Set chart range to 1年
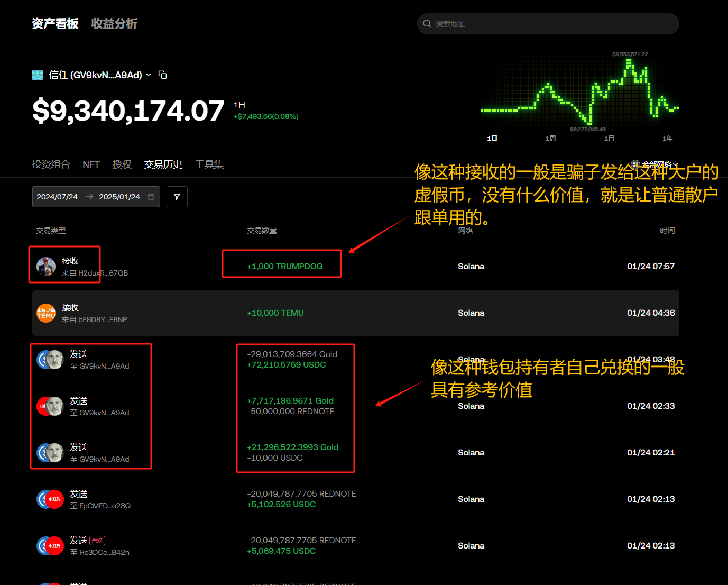 [x=667, y=139]
